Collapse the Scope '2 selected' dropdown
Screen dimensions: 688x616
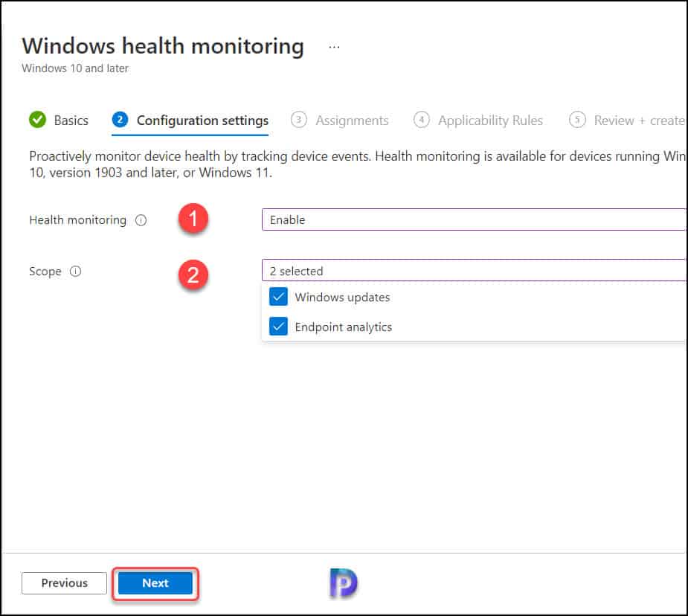coord(474,270)
